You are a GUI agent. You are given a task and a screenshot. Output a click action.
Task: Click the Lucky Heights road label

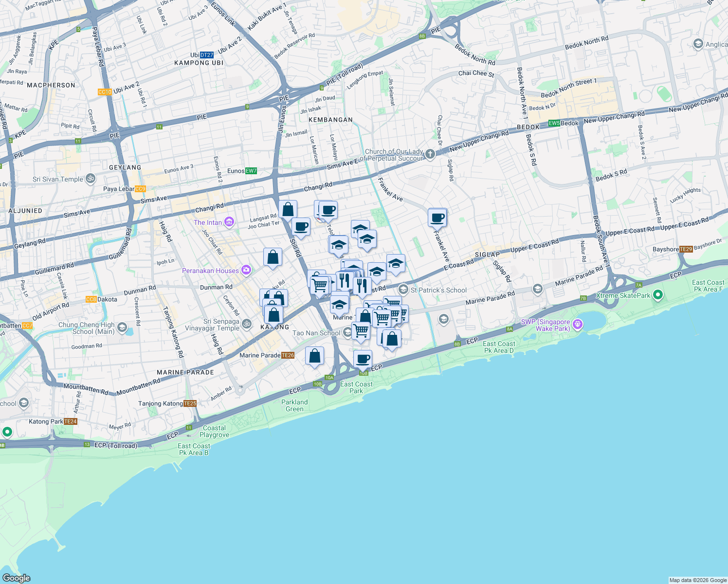coord(685,196)
